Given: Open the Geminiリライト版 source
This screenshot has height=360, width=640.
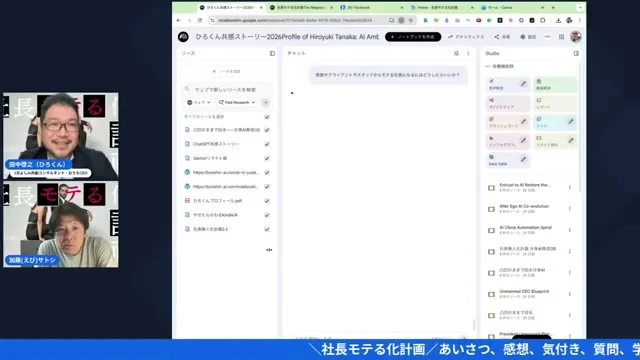Looking at the screenshot, I should click(210, 158).
